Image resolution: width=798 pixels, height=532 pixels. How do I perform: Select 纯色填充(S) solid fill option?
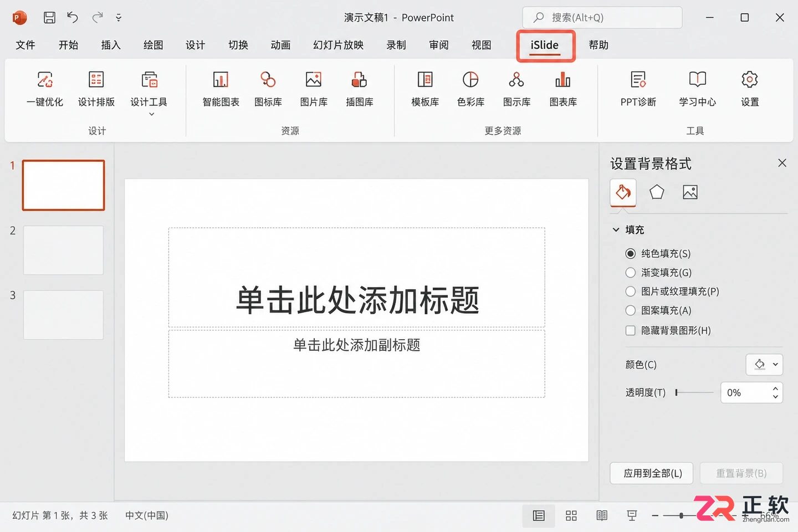(x=658, y=253)
